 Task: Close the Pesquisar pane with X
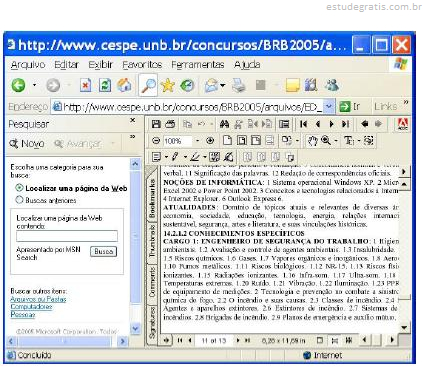[133, 120]
